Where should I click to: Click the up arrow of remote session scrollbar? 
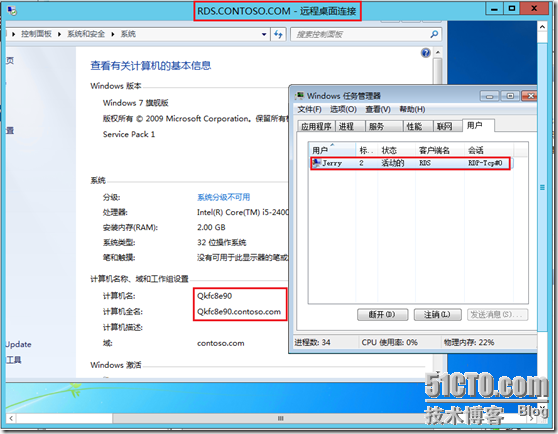[542, 27]
